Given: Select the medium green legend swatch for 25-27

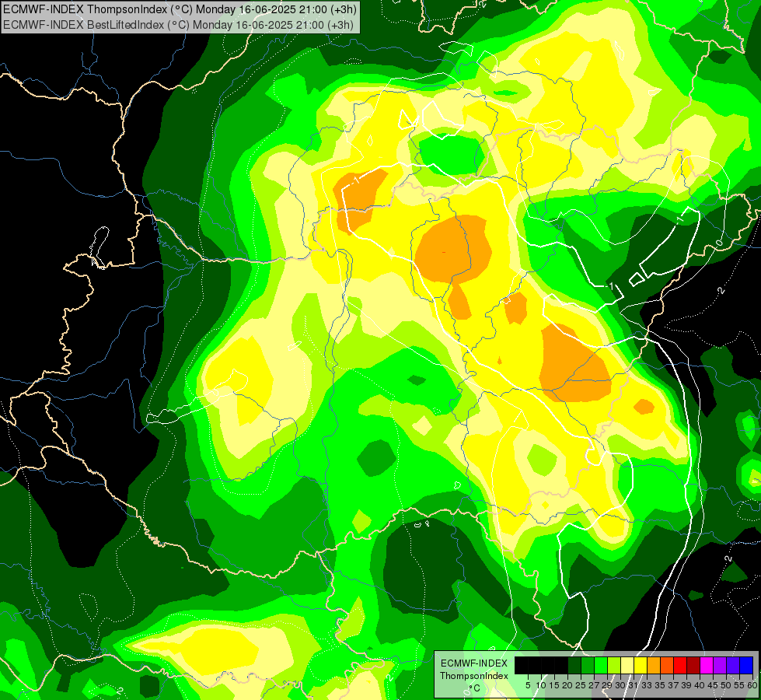Looking at the screenshot, I should [587, 665].
